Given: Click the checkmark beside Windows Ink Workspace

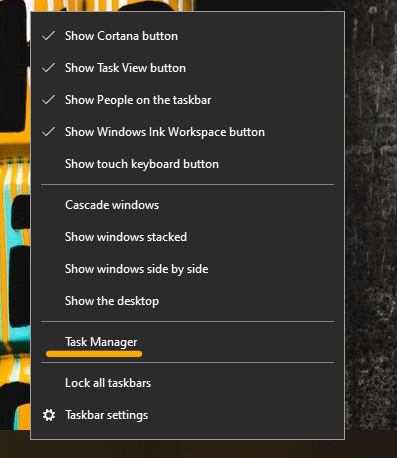Looking at the screenshot, I should click(x=49, y=132).
